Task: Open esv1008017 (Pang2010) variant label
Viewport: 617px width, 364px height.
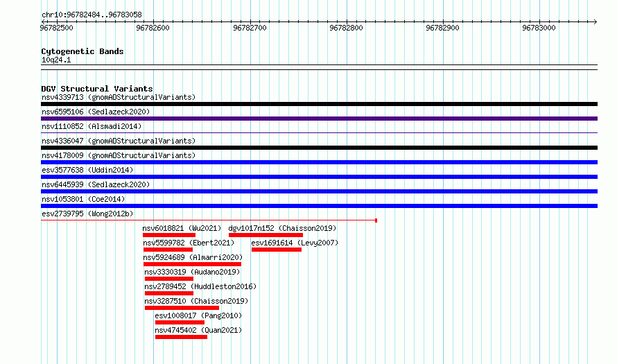Action: (198, 315)
